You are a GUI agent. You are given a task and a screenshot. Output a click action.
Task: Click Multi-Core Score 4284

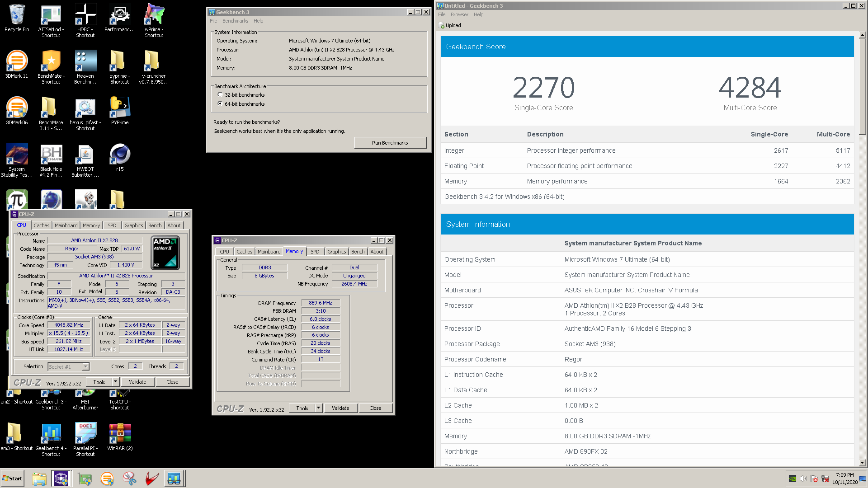click(750, 88)
